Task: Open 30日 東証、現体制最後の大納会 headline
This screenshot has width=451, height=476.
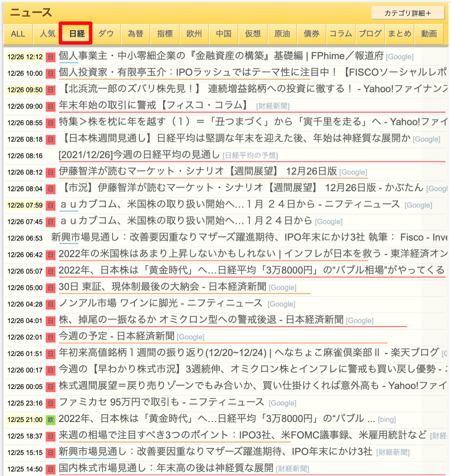Action: (162, 286)
